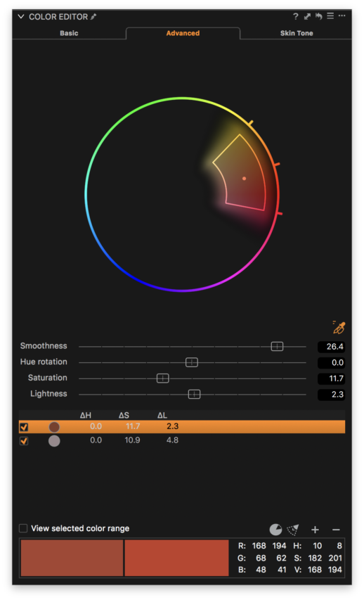Viewport: 364px width, 600px height.
Task: Click the Saturation value field
Action: (331, 378)
